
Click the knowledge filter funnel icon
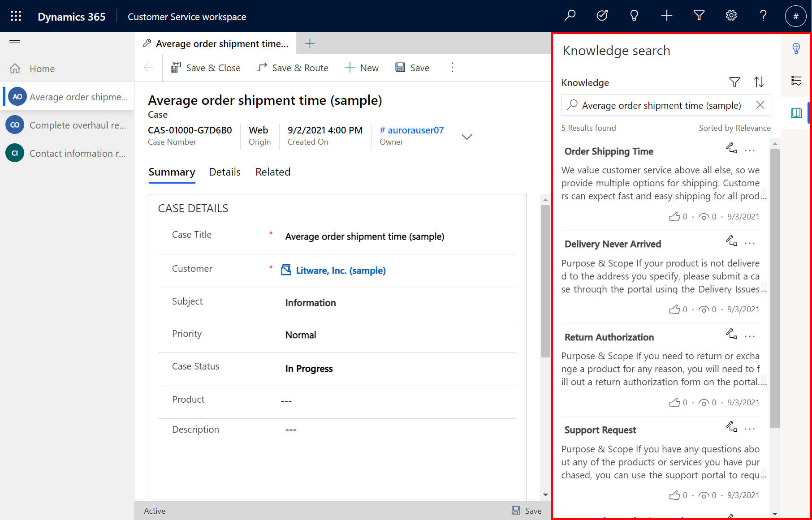734,82
